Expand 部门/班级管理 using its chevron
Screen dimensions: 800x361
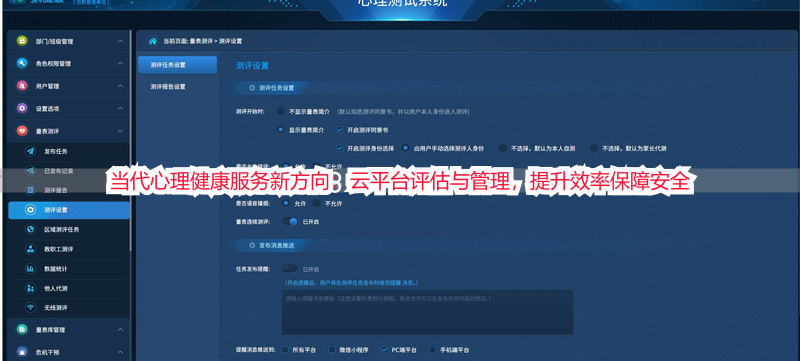tap(120, 41)
